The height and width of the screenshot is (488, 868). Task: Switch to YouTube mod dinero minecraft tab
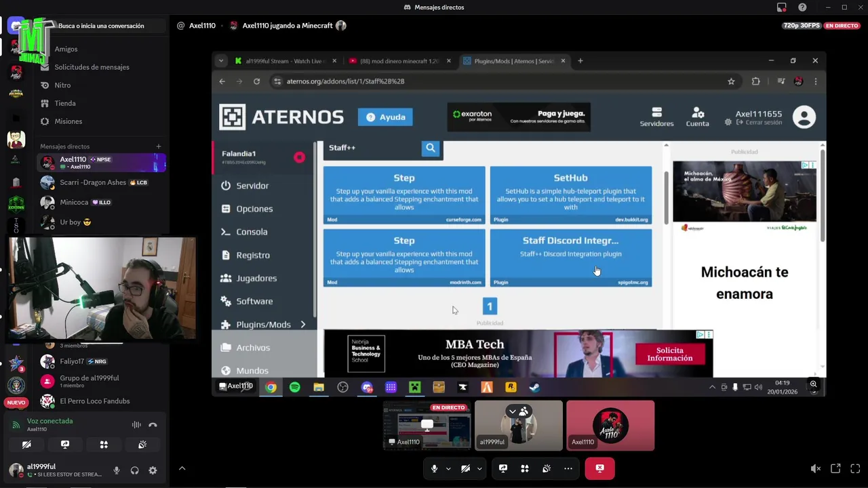point(400,61)
